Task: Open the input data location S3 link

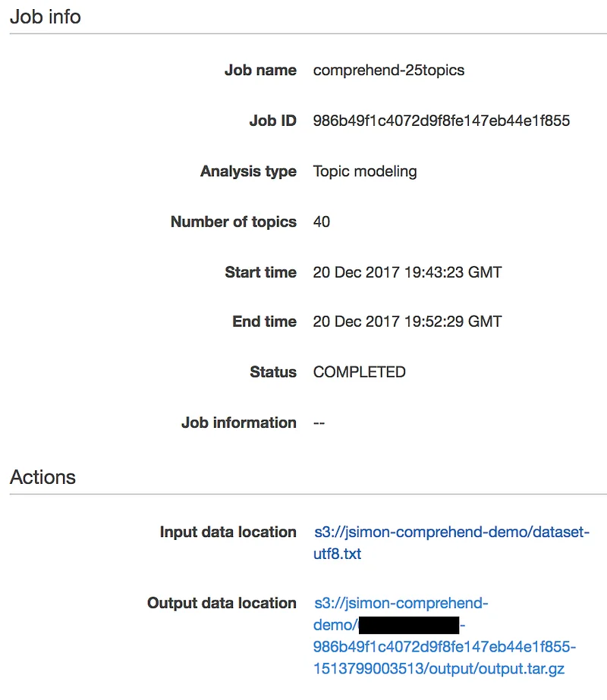Action: [451, 542]
